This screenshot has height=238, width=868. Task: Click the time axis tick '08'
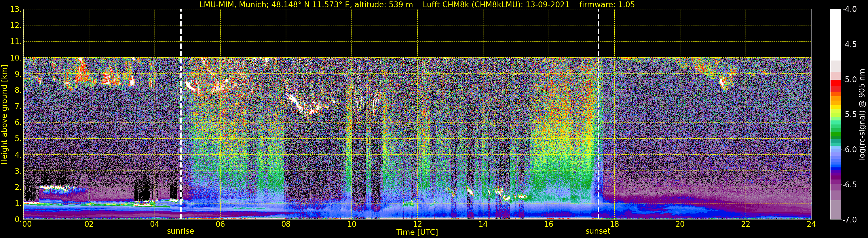[x=286, y=224]
